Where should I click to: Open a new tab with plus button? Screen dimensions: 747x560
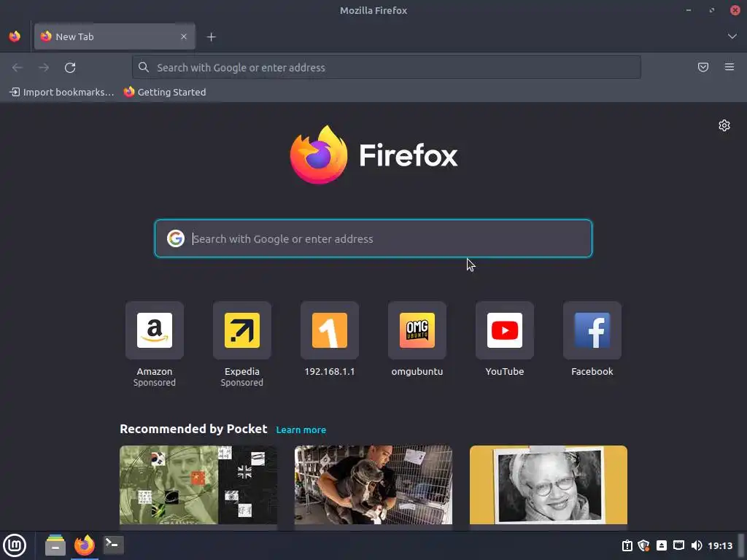click(x=211, y=36)
